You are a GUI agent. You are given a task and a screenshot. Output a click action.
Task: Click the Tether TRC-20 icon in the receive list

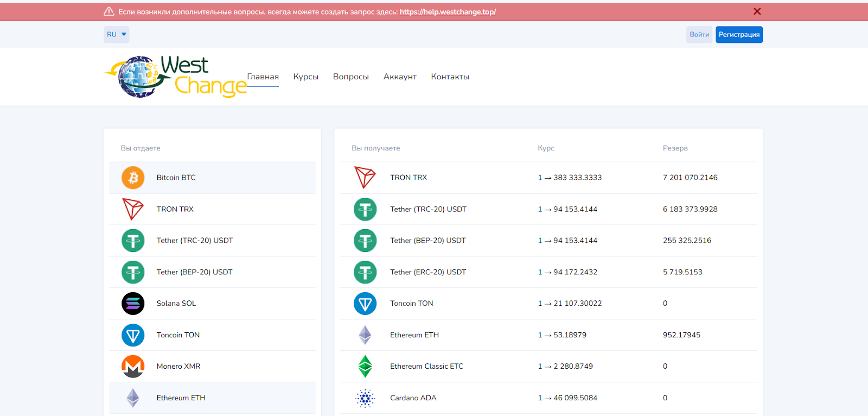(x=365, y=209)
